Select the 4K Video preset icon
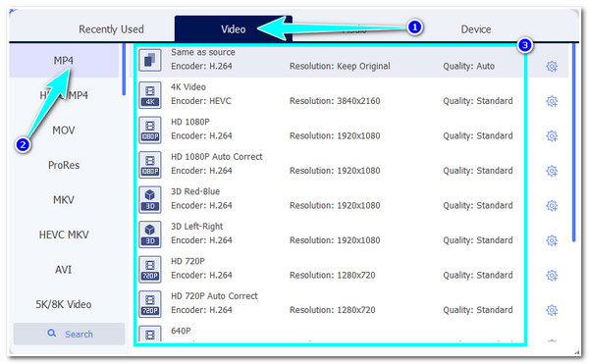Screen dimensions: 589x364 [x=150, y=95]
